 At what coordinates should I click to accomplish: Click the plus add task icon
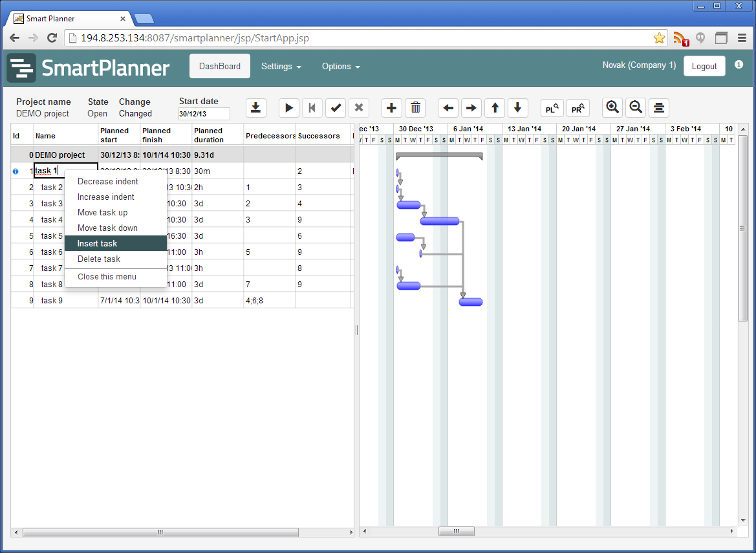(x=391, y=107)
